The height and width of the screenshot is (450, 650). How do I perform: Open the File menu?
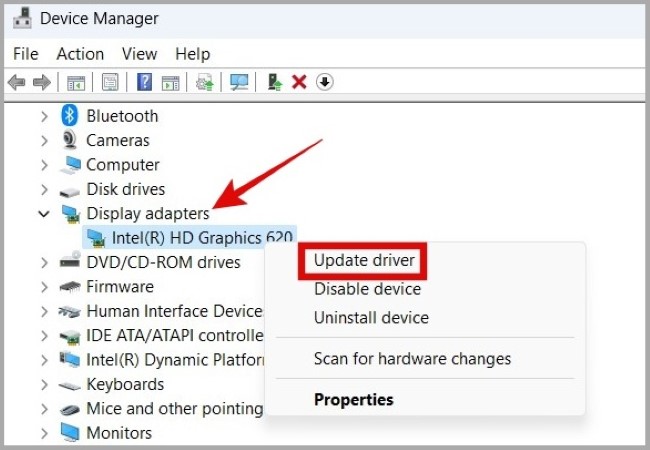point(26,54)
